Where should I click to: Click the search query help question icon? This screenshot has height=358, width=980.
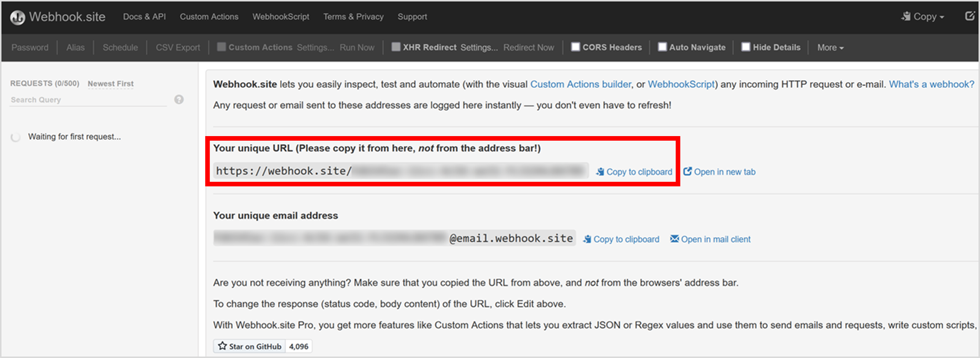point(179,100)
